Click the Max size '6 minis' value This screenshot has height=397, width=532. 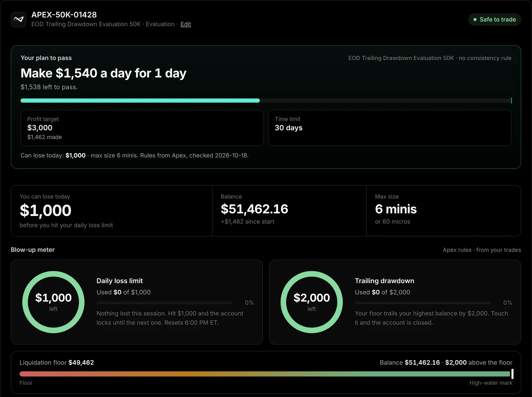click(396, 209)
